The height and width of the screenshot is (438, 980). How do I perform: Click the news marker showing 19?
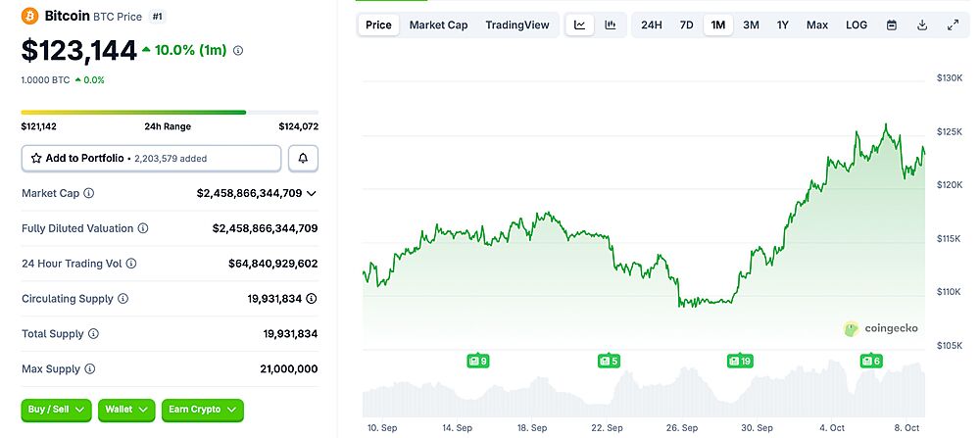740,361
